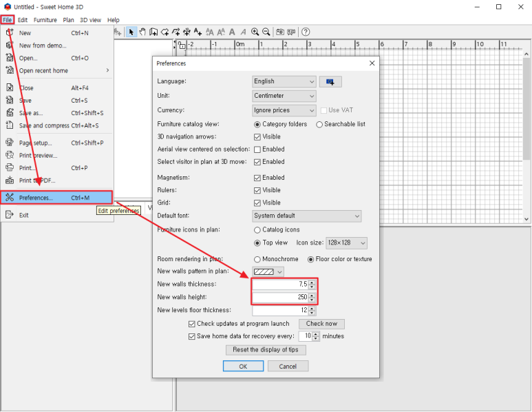Screen dimensions: 532x412
Task: Open the 3D view menu
Action: 90,20
